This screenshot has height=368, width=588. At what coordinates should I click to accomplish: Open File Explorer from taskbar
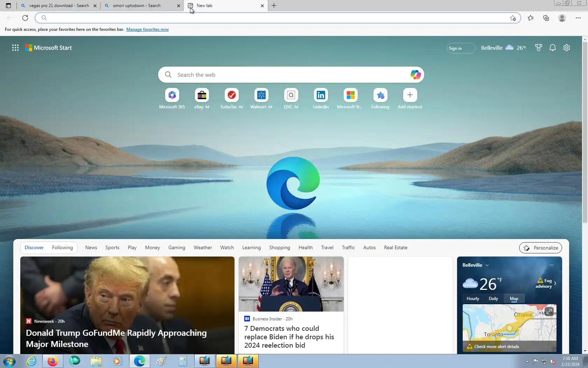(x=96, y=361)
